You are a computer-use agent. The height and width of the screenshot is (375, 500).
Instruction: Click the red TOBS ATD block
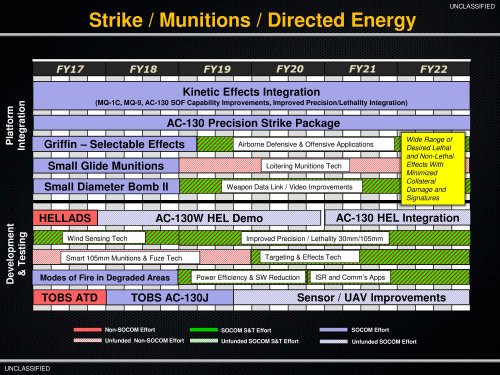coord(70,297)
